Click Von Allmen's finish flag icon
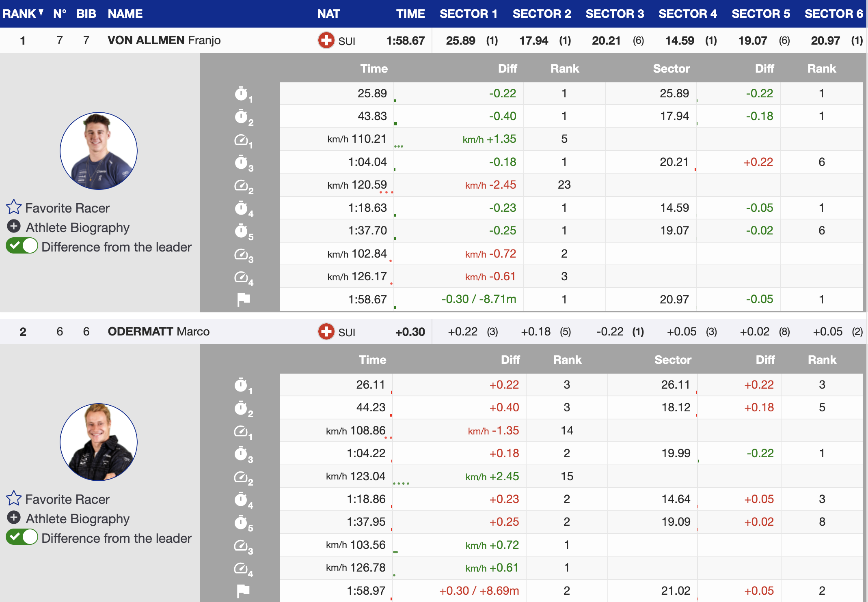868x602 pixels. point(243,299)
